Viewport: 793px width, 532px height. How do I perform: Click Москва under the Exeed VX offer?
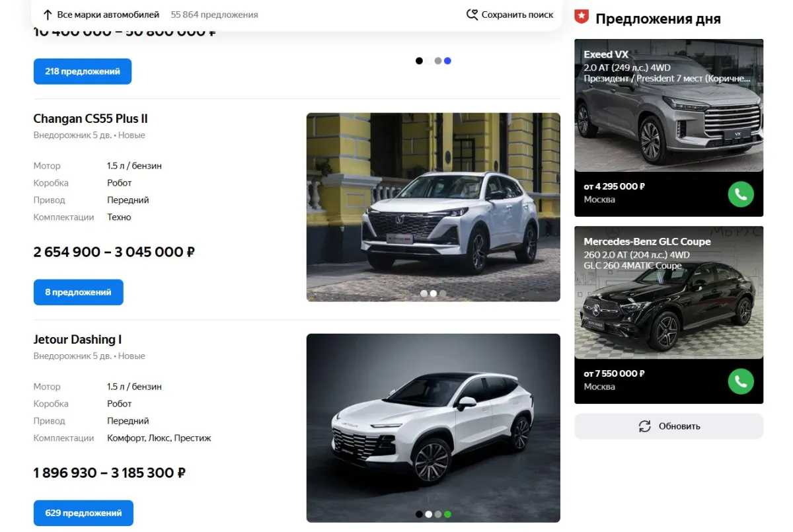[599, 200]
